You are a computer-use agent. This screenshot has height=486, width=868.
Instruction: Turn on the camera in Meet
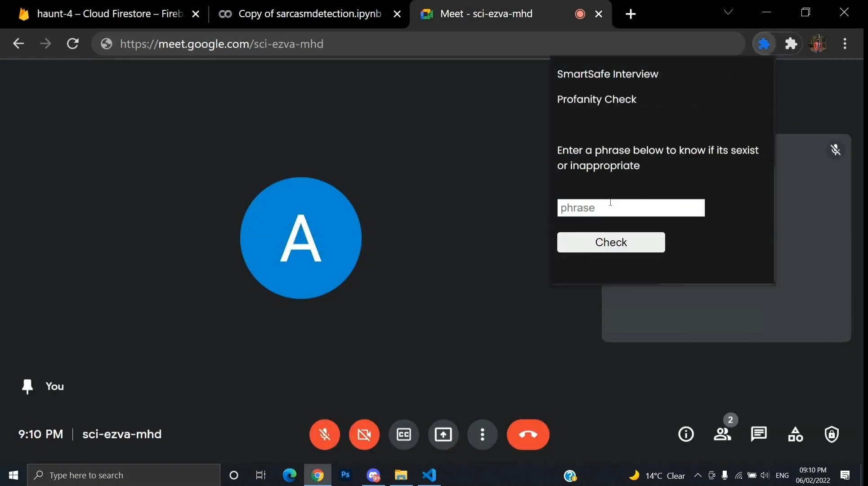tap(364, 434)
